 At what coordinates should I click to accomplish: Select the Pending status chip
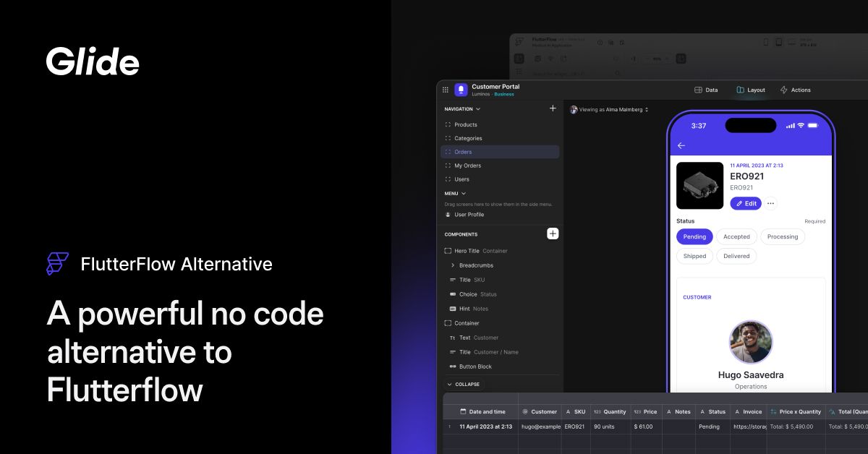694,236
